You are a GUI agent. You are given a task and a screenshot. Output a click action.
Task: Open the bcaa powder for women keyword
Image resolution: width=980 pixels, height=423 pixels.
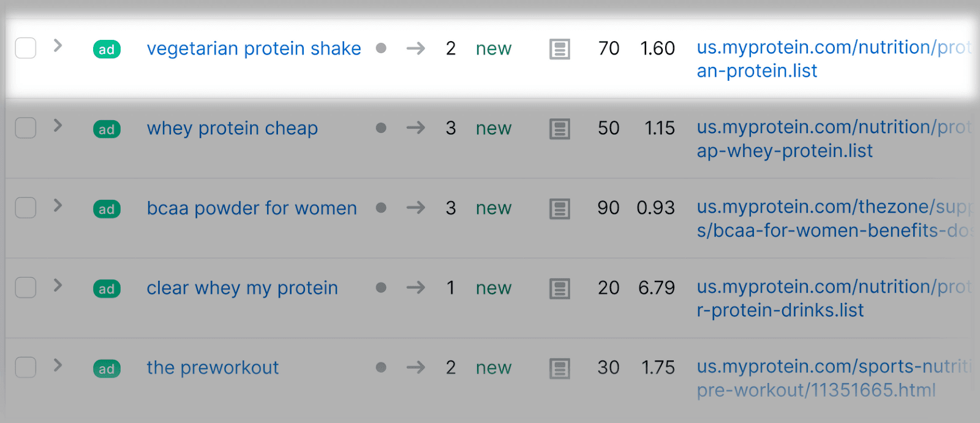point(251,208)
